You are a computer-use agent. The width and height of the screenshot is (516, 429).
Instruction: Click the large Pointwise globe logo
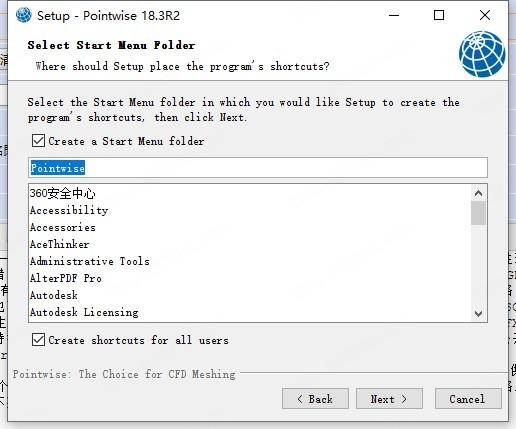[x=482, y=54]
